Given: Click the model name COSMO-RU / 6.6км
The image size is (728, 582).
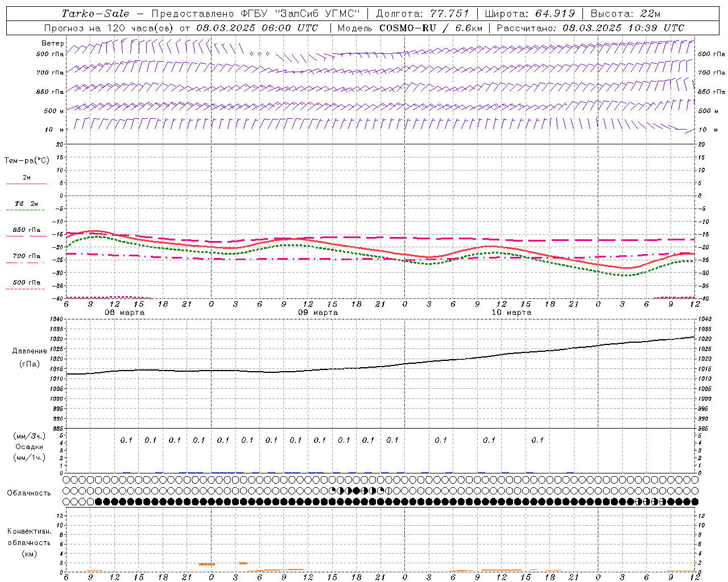Looking at the screenshot, I should (x=431, y=28).
